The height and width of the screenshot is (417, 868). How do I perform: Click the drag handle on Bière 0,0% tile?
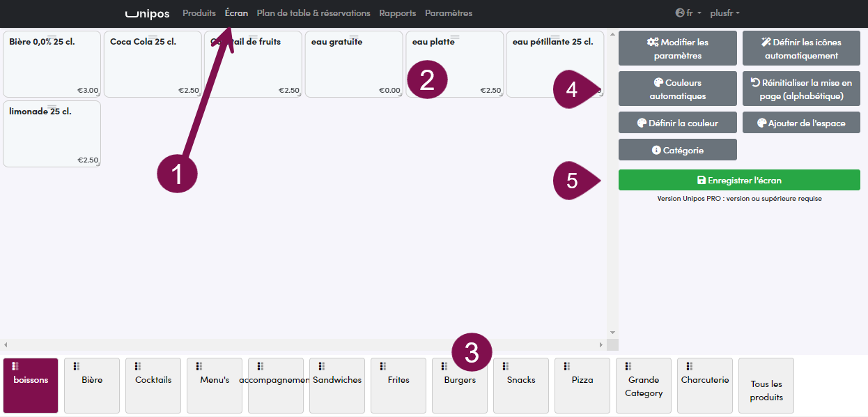pyautogui.click(x=52, y=37)
